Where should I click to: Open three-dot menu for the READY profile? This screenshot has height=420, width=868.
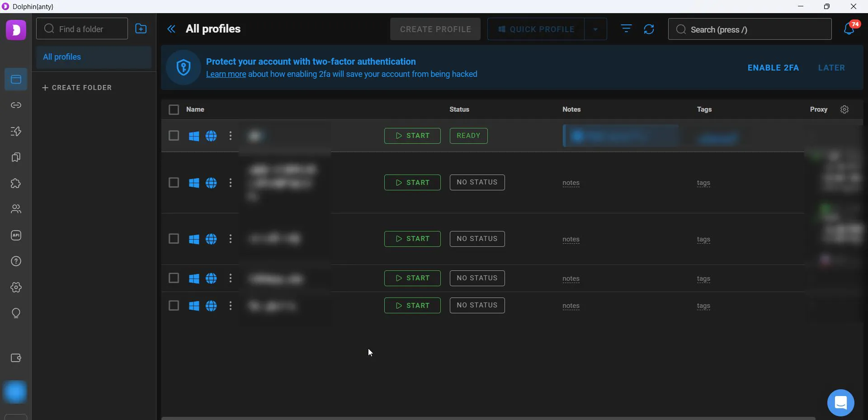point(231,136)
